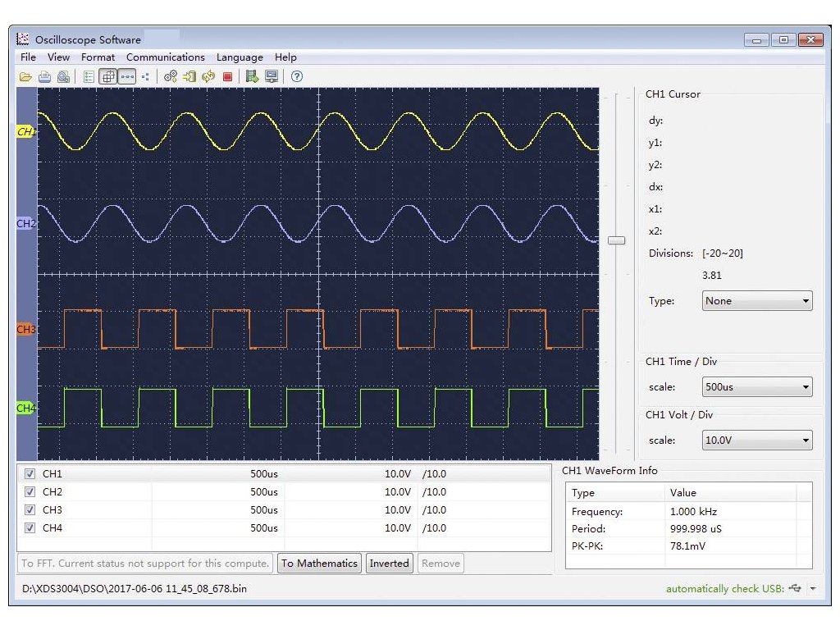This screenshot has width=840, height=630.
Task: Click the settings gears toolbar icon
Action: click(171, 76)
